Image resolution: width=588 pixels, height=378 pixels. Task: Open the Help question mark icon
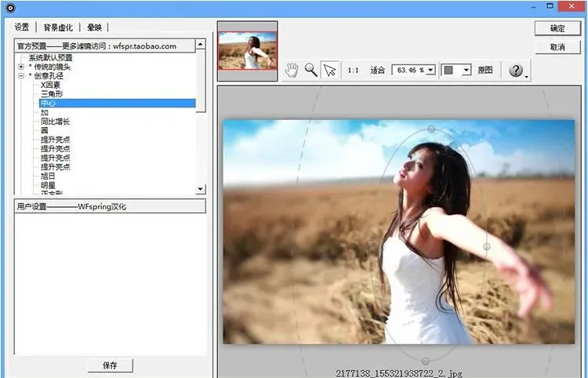click(516, 70)
